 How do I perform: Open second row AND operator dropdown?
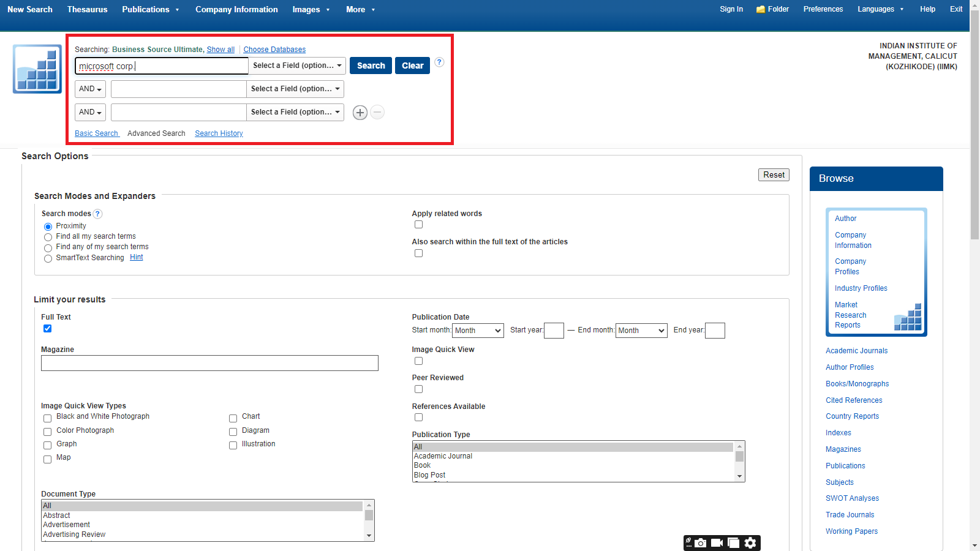[90, 89]
